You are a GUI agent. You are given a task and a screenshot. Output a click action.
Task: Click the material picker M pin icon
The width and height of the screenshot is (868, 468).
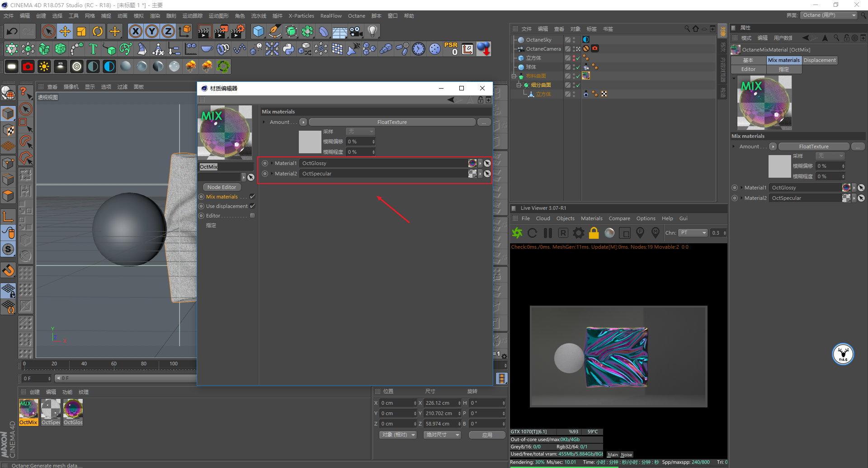656,233
